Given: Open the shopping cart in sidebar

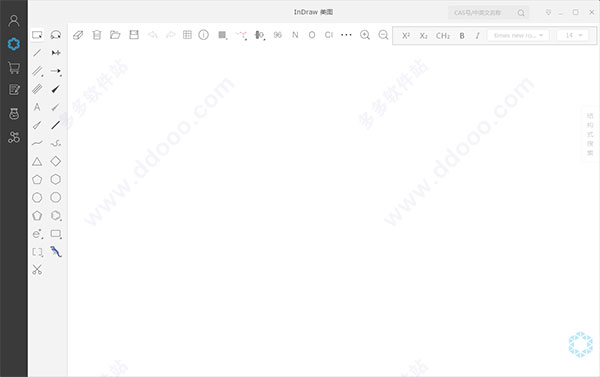Looking at the screenshot, I should click(x=14, y=68).
